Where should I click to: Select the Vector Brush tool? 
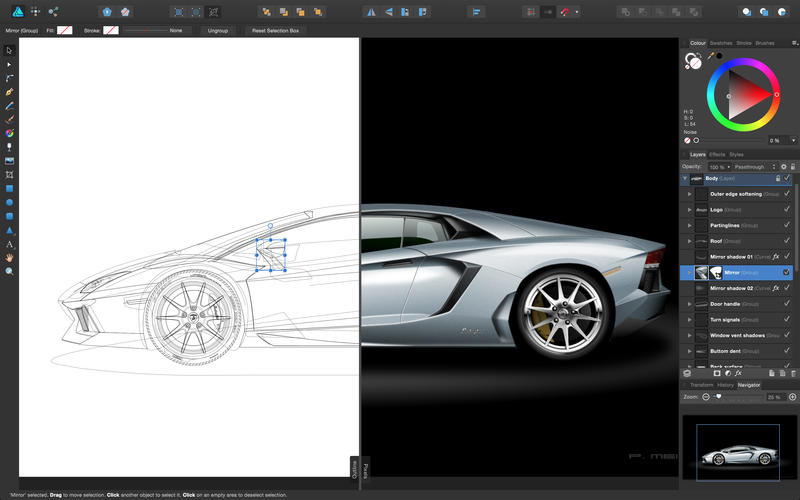coord(9,119)
